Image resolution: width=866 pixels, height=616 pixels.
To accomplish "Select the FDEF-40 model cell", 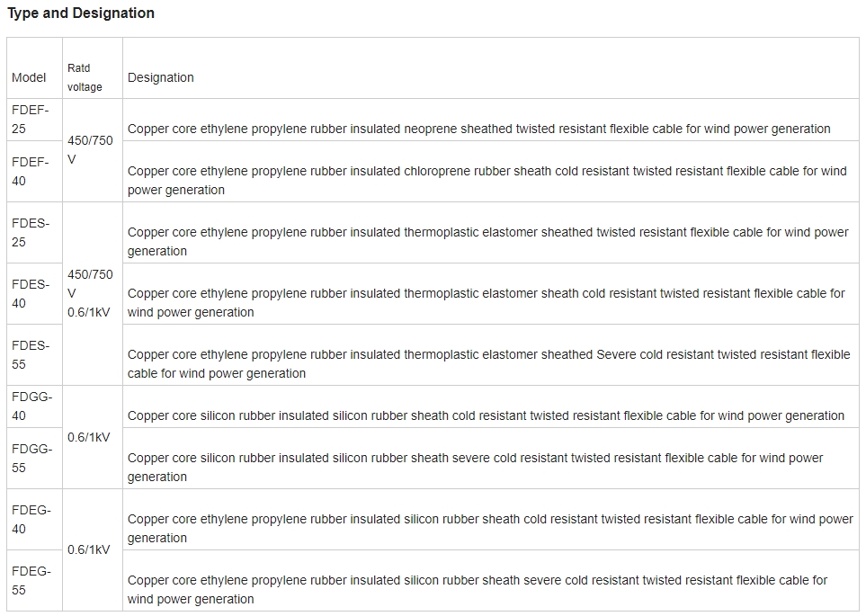I will [35, 171].
